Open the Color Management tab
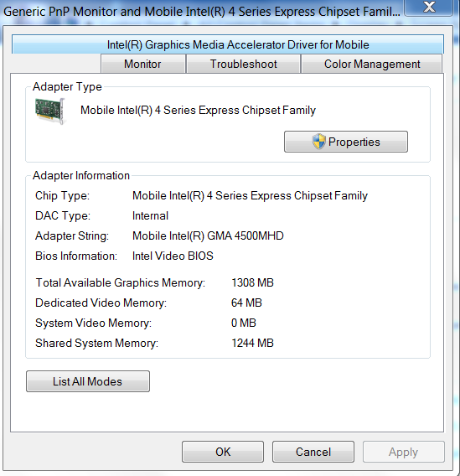The image size is (460, 476). coord(372,64)
